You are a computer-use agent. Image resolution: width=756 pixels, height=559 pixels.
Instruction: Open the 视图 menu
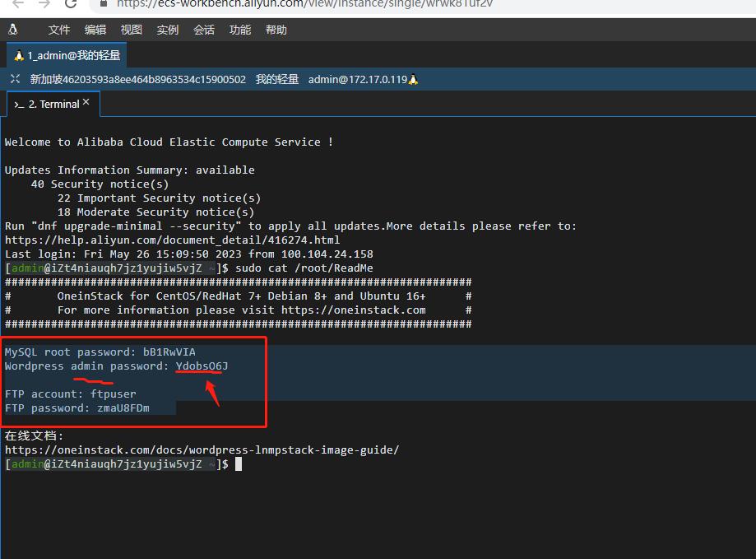pos(132,30)
